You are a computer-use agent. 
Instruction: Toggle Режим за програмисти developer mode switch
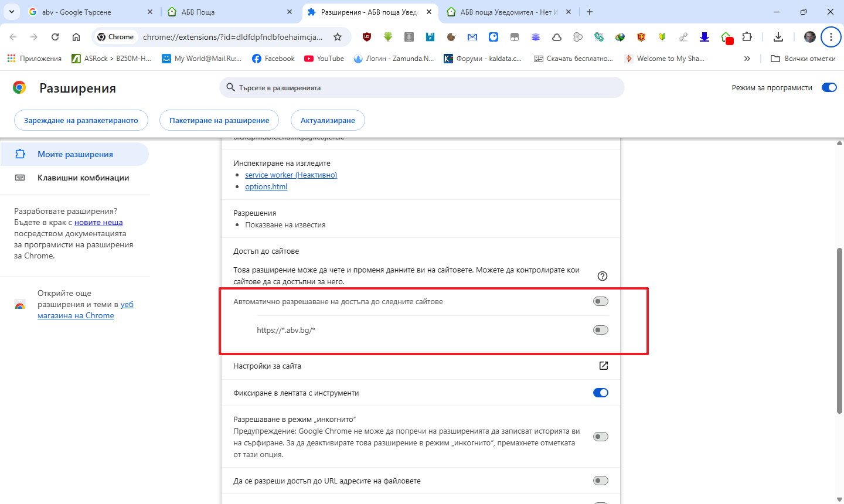(829, 87)
